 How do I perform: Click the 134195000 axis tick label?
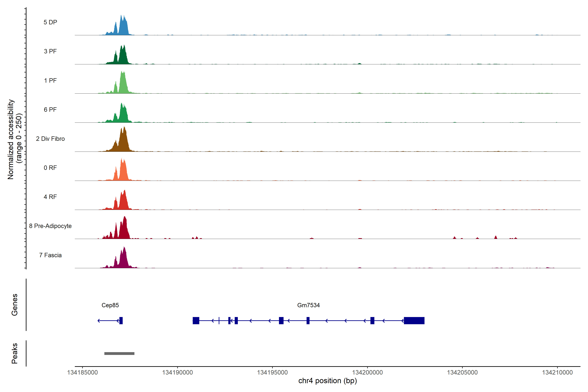[x=272, y=373]
